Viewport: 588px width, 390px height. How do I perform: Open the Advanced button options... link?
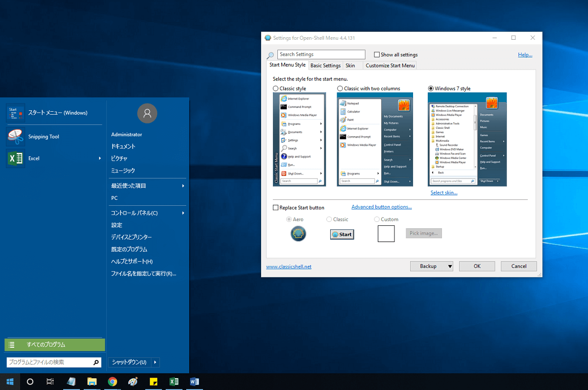[x=382, y=207]
